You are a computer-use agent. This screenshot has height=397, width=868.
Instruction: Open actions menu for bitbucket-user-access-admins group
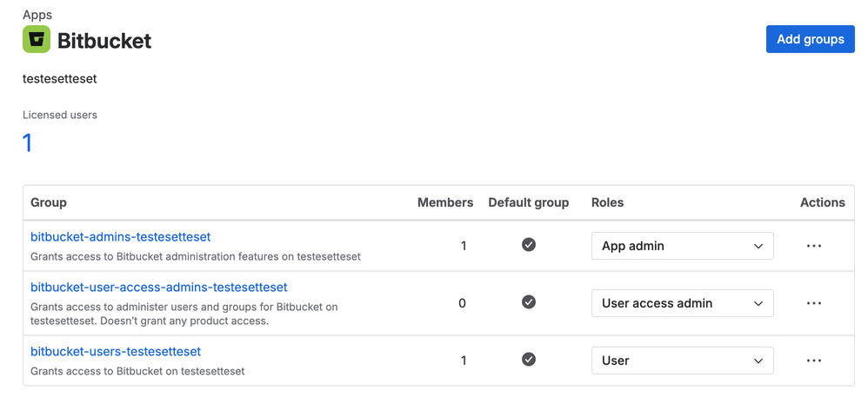[x=813, y=303]
